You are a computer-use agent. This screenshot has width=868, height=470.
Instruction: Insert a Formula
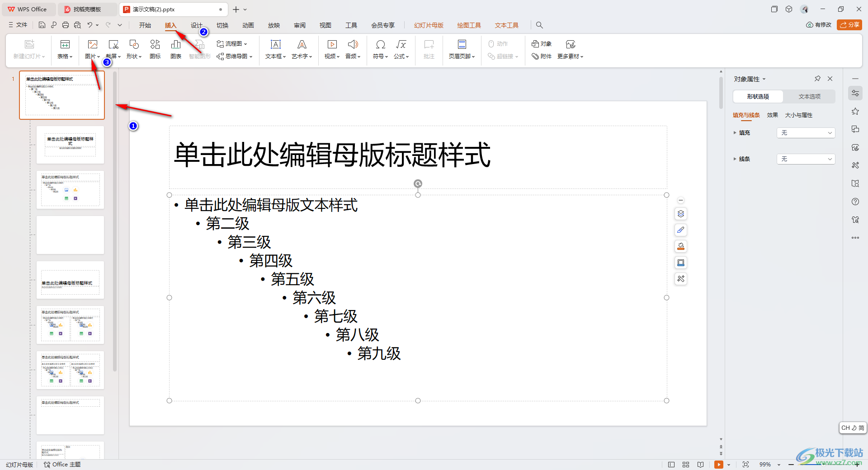pos(401,49)
